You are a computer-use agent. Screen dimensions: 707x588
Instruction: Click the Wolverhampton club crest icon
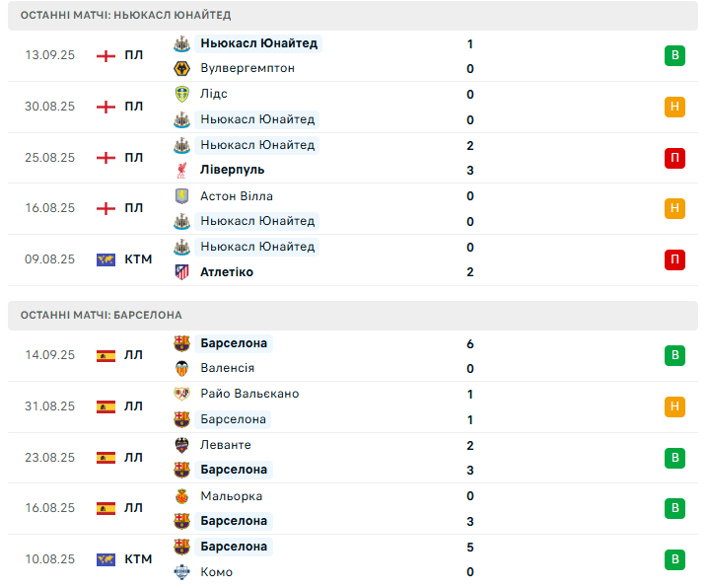(x=181, y=69)
